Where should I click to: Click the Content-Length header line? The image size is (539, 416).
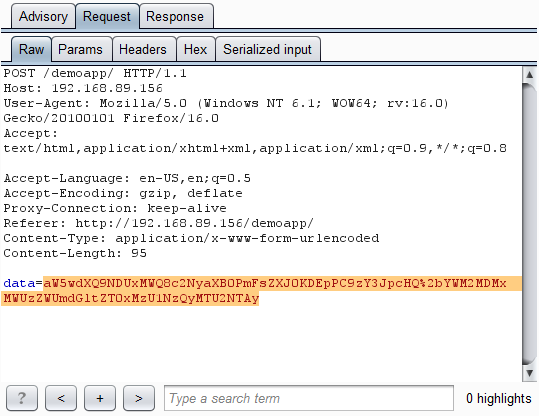[75, 253]
